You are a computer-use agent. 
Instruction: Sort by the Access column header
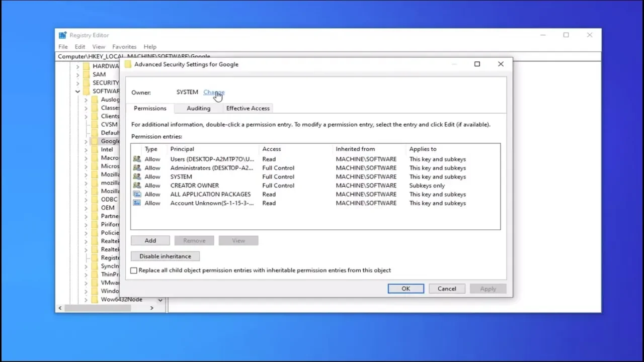(272, 149)
